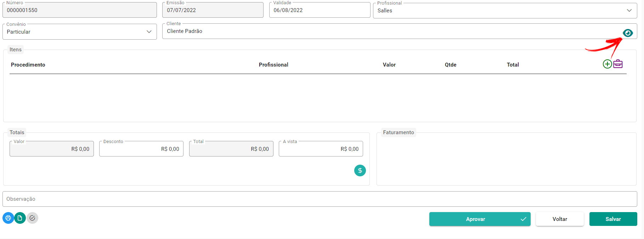
Task: Click the Emissão date field
Action: click(x=213, y=10)
